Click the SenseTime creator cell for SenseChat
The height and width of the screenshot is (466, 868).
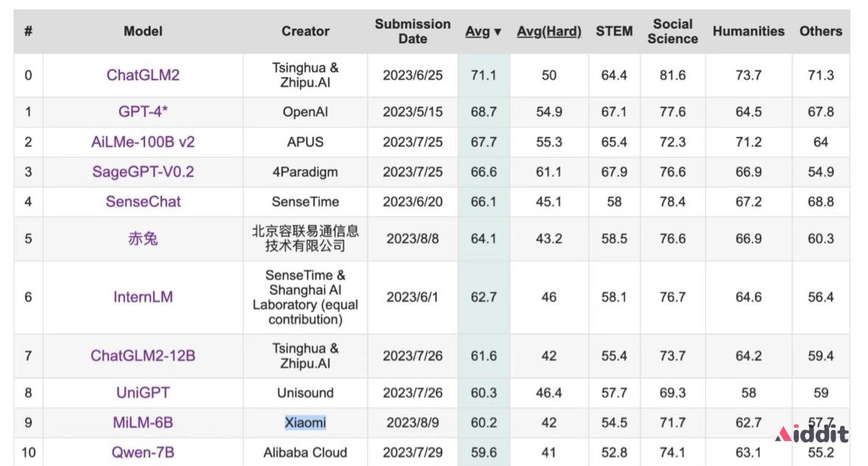pyautogui.click(x=305, y=202)
